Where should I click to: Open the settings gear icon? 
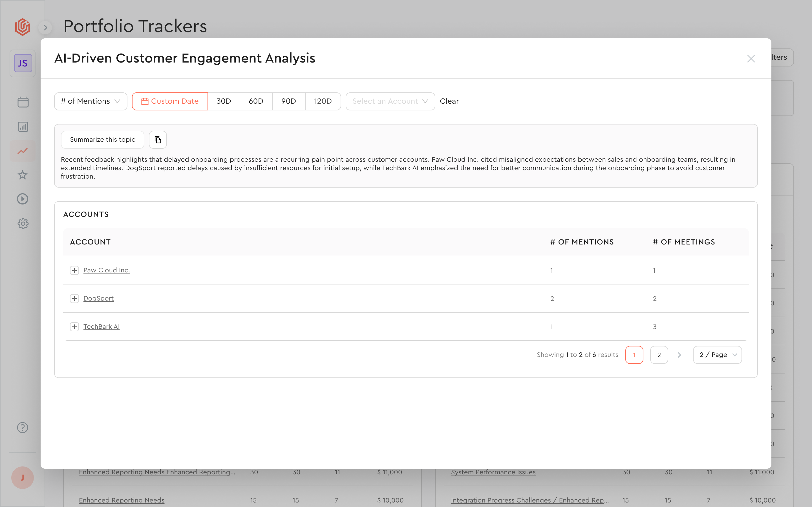[23, 224]
